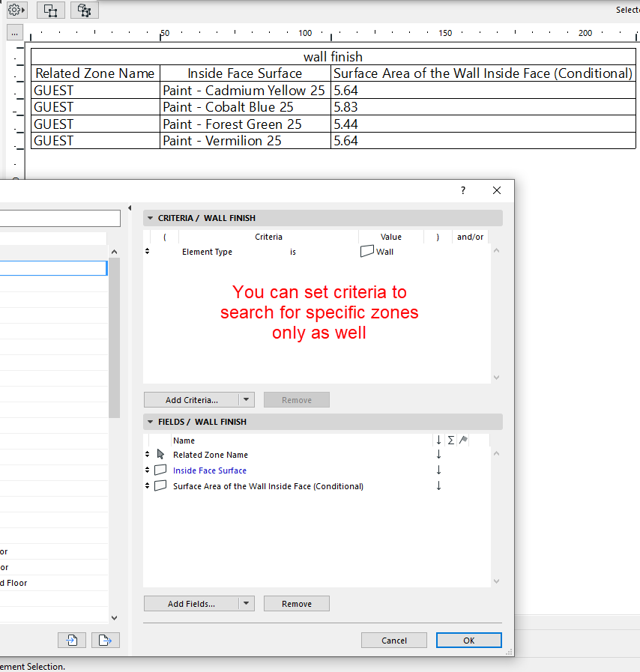Click the highlighted scheme name field
The width and height of the screenshot is (640, 672).
coord(53,268)
